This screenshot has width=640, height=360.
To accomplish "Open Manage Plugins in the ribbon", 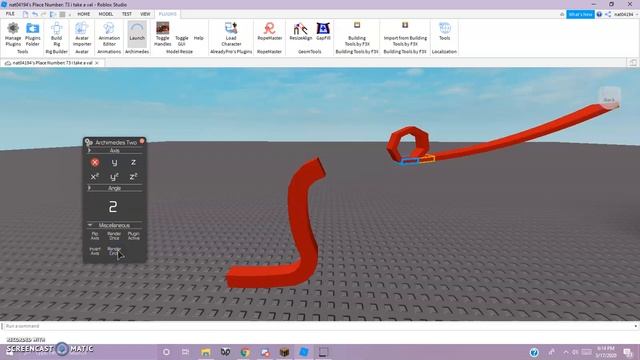I will point(13,34).
